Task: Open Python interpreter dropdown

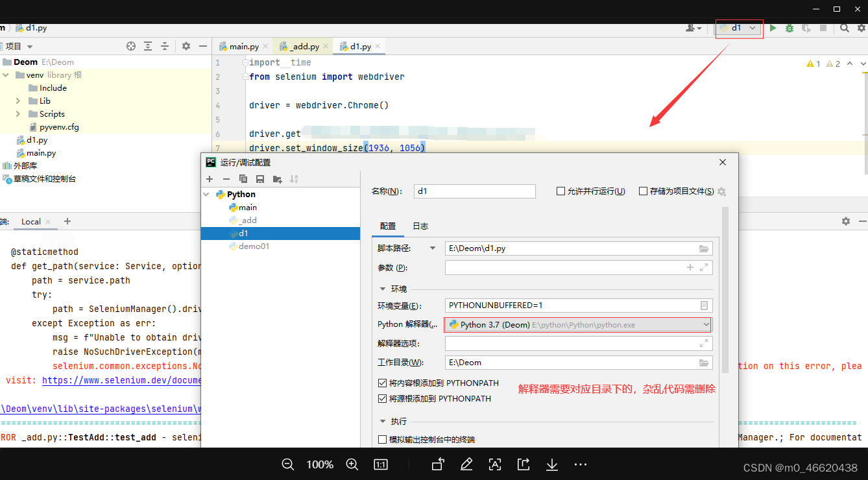Action: point(579,324)
